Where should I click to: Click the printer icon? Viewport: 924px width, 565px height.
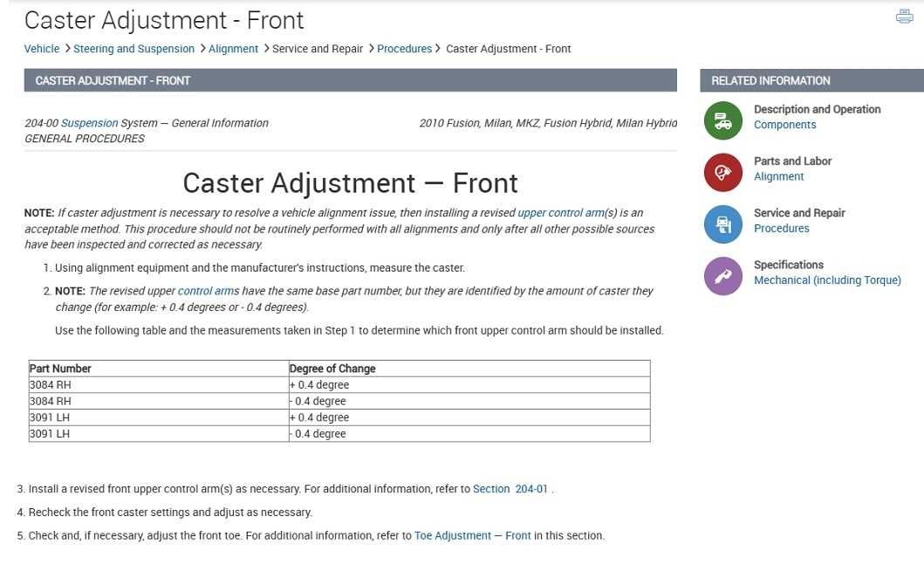click(x=904, y=17)
